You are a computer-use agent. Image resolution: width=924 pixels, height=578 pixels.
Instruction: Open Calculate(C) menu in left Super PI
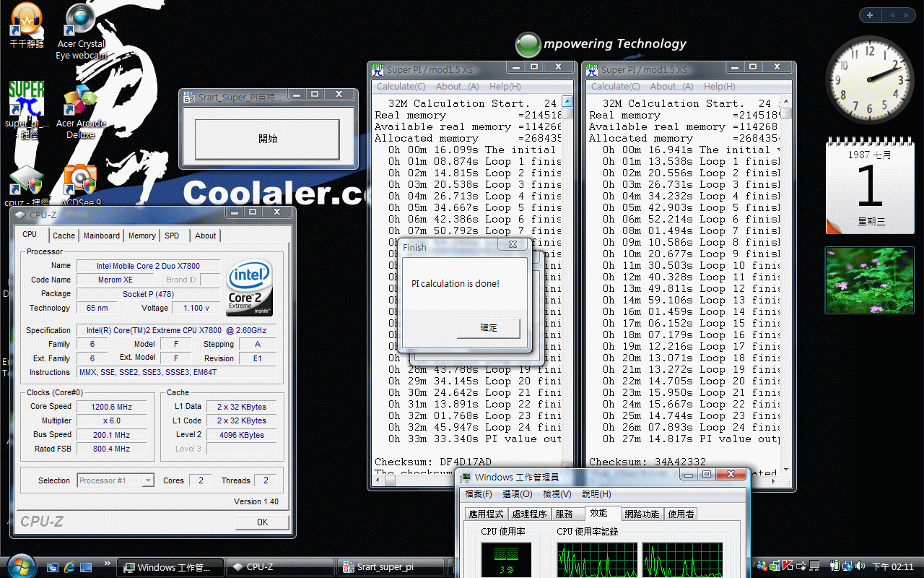point(401,87)
